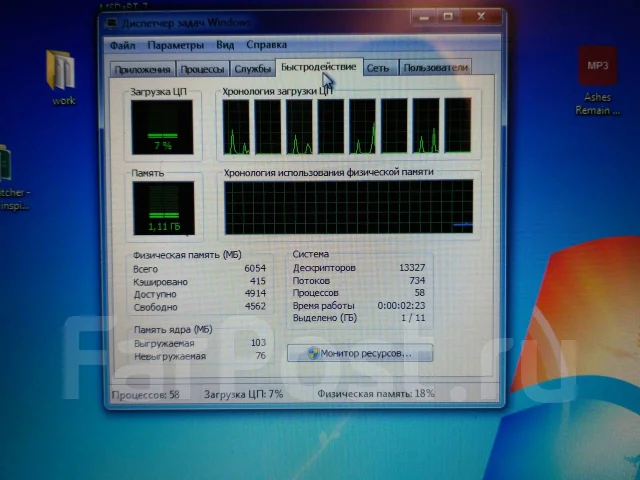Click the Кэшировано 415 value
Viewport: 640px width, 480px height.
point(258,281)
